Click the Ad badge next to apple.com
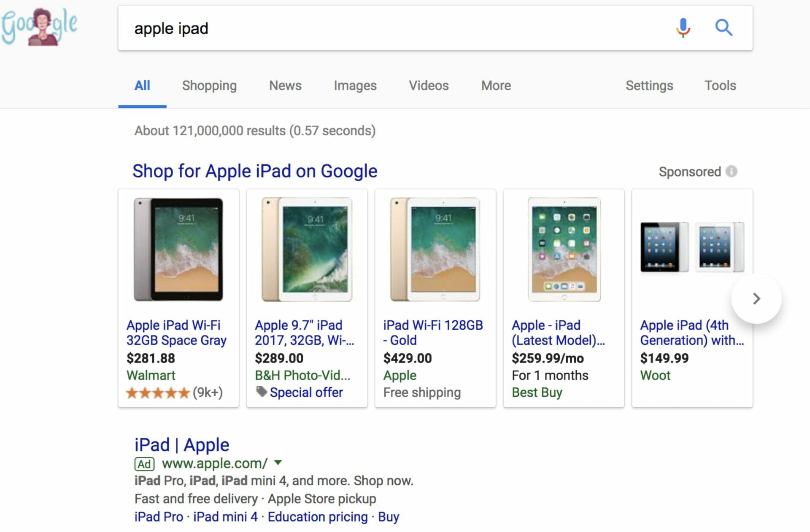 (144, 464)
